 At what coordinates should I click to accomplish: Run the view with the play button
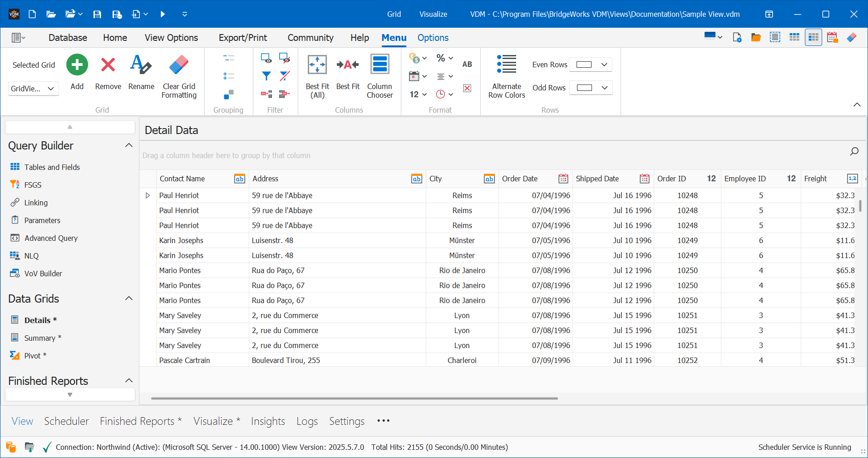163,14
